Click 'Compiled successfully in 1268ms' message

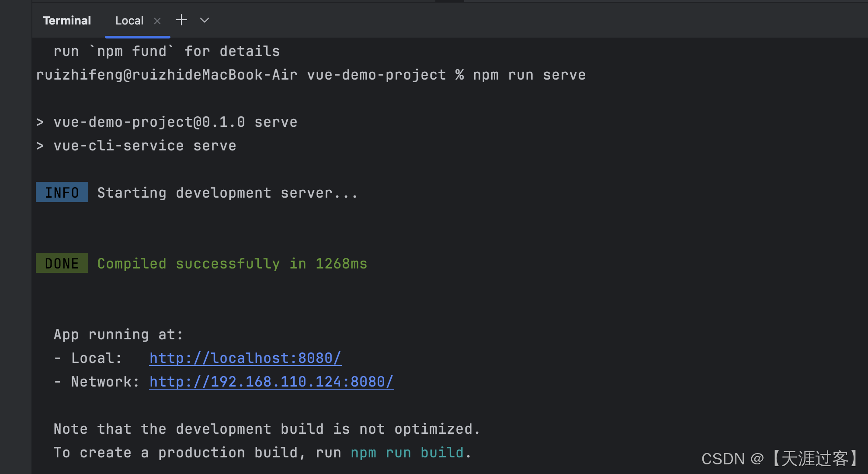point(232,264)
